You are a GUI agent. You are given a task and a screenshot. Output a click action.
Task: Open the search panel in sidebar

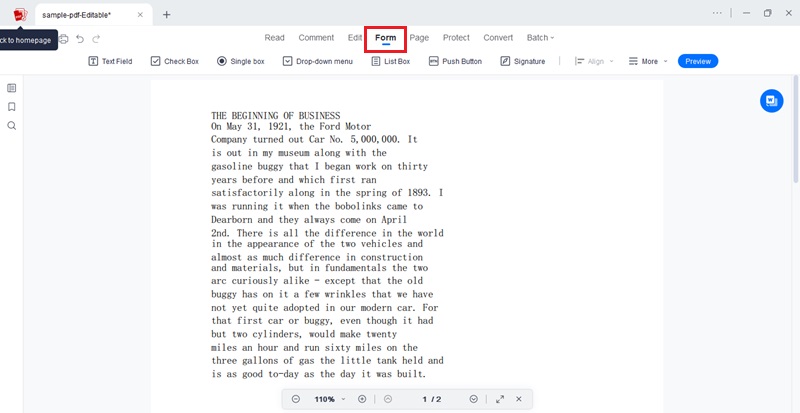coord(11,126)
